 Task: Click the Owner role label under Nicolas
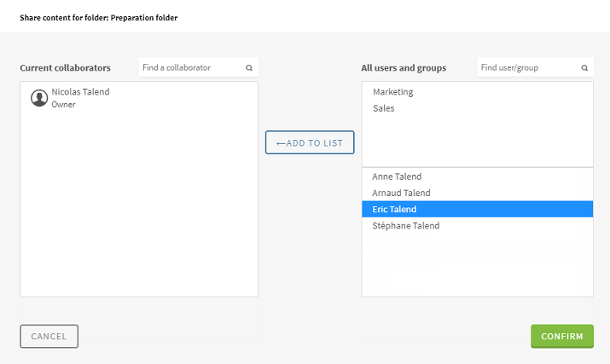(64, 105)
